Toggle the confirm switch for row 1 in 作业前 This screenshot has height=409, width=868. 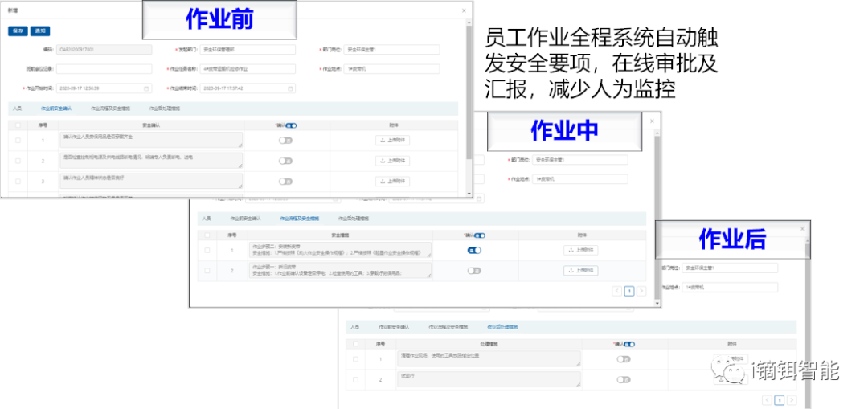[285, 139]
